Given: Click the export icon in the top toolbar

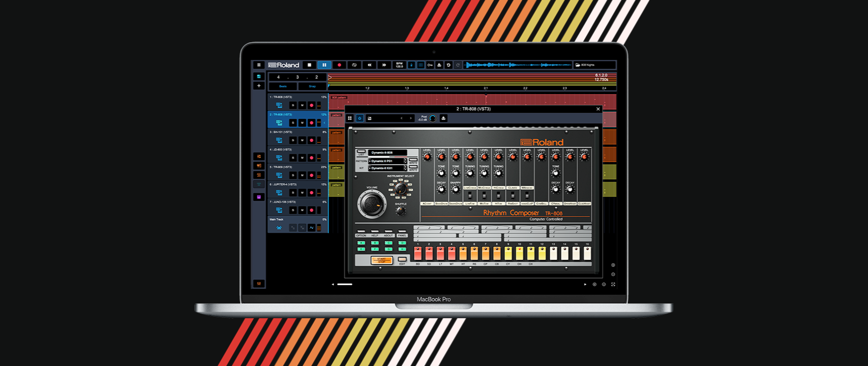Looking at the screenshot, I should 439,65.
